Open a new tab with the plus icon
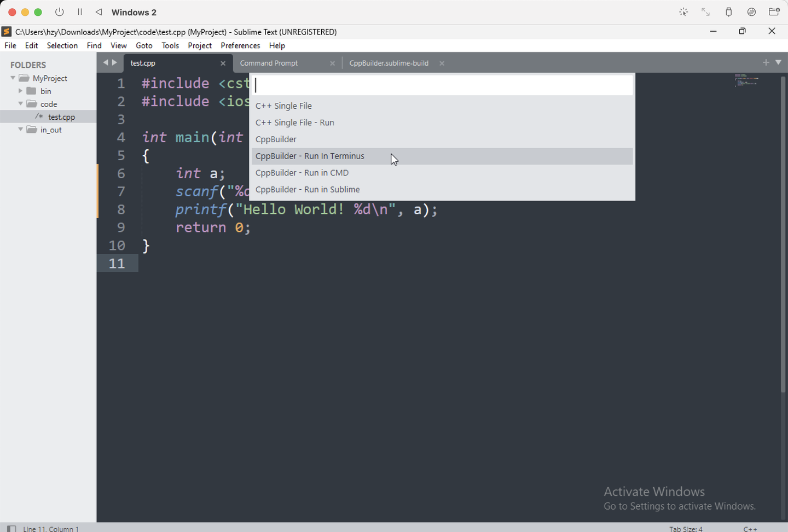Viewport: 788px width, 532px height. tap(766, 62)
